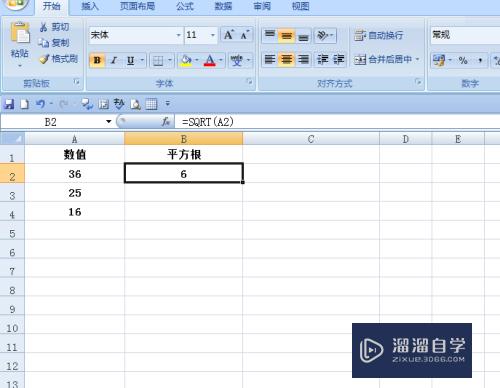
Task: Click 复制 (Copy) button
Action: click(x=54, y=43)
